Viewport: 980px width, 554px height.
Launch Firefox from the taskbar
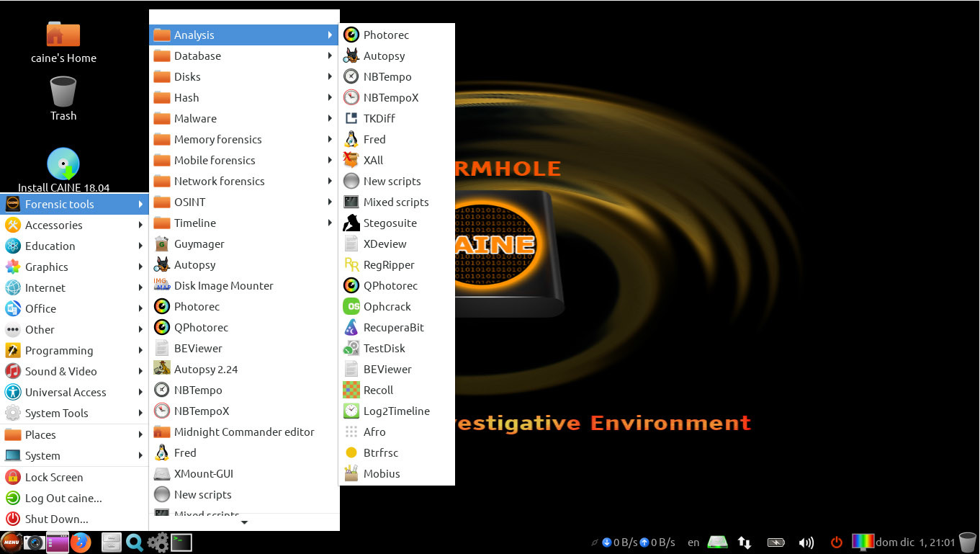(81, 542)
